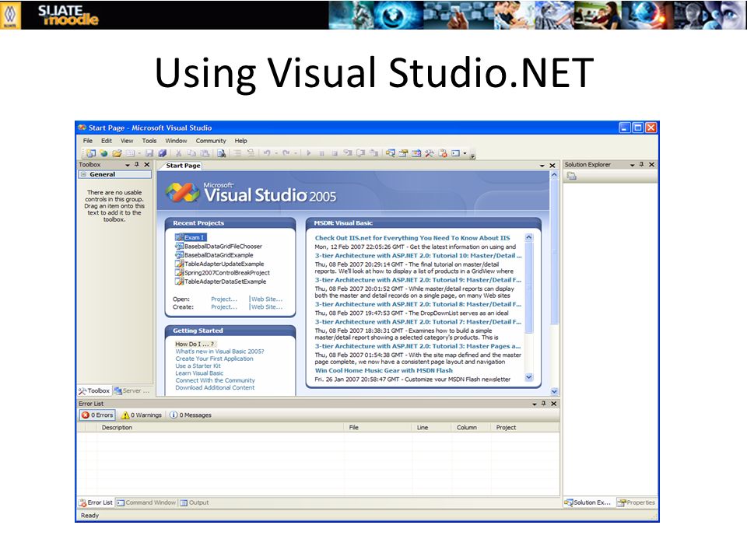Sort Error List by Description column header
747x560 pixels.
(220, 428)
